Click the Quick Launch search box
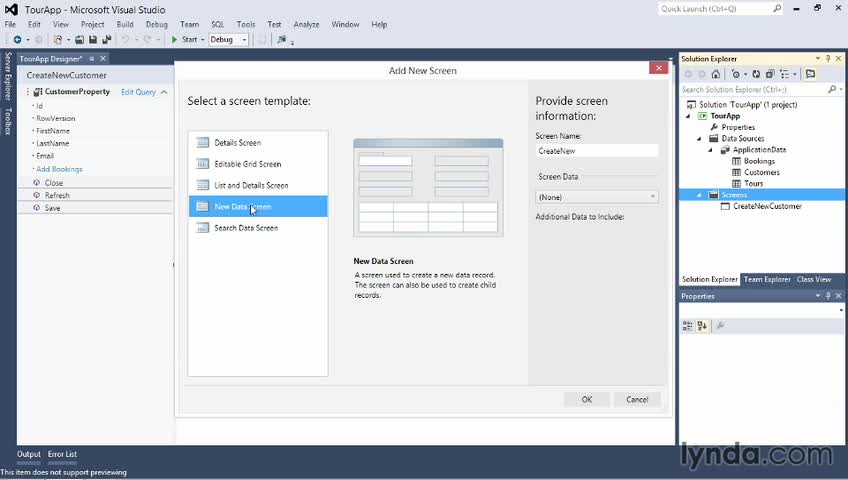The height and width of the screenshot is (480, 848). coord(720,9)
